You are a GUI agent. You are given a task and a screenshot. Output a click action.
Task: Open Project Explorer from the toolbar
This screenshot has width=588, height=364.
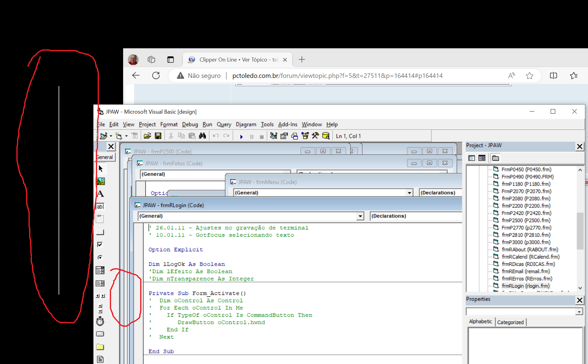coord(273,136)
